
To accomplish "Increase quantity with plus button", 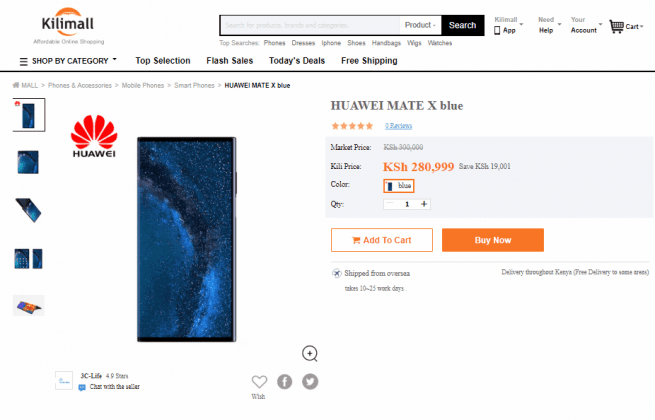I will [424, 204].
